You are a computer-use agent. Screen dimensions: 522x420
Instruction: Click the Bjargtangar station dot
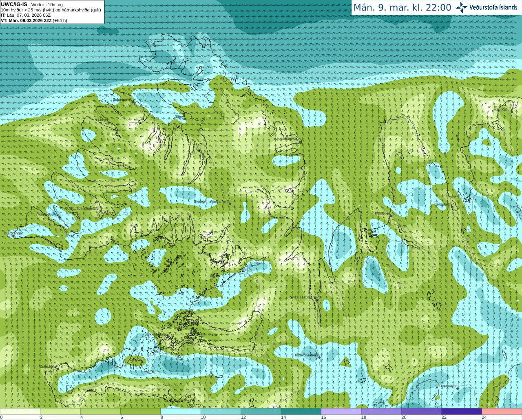(13, 236)
